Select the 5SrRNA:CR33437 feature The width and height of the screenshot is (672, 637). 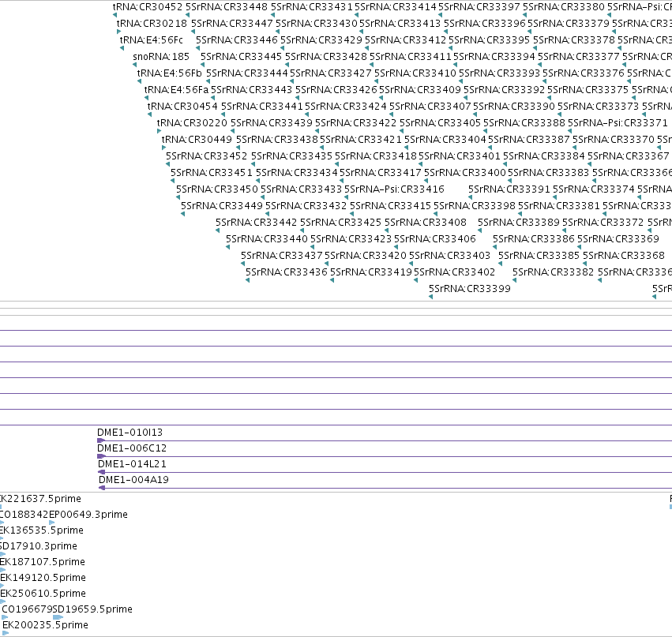pos(282,255)
